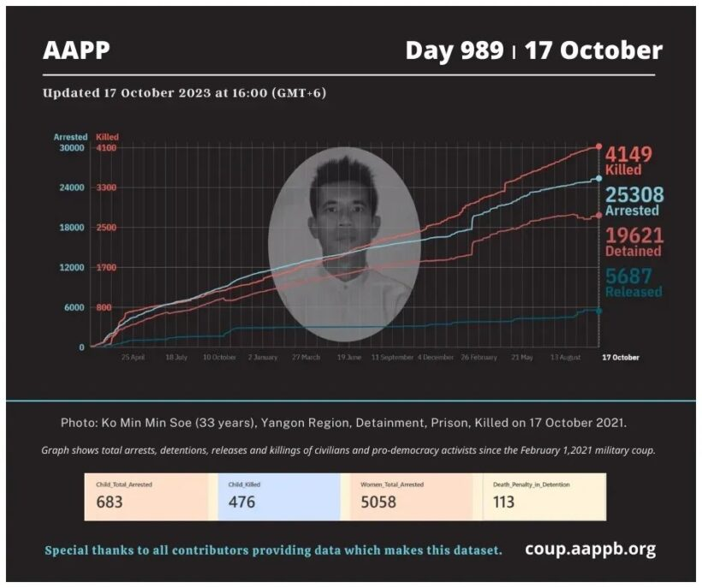Viewport: 702px width, 588px height.
Task: Click the 19621 Detained legend label
Action: (634, 242)
